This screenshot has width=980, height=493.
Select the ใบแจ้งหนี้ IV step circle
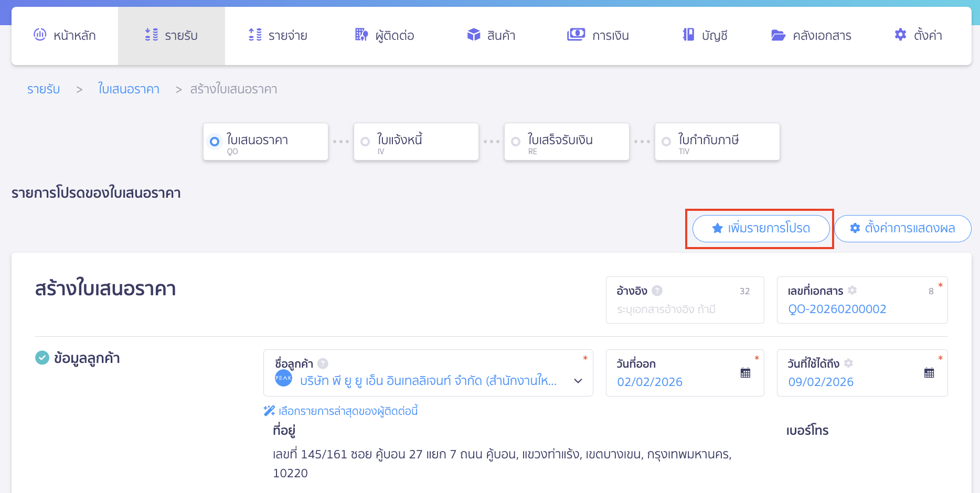(365, 141)
